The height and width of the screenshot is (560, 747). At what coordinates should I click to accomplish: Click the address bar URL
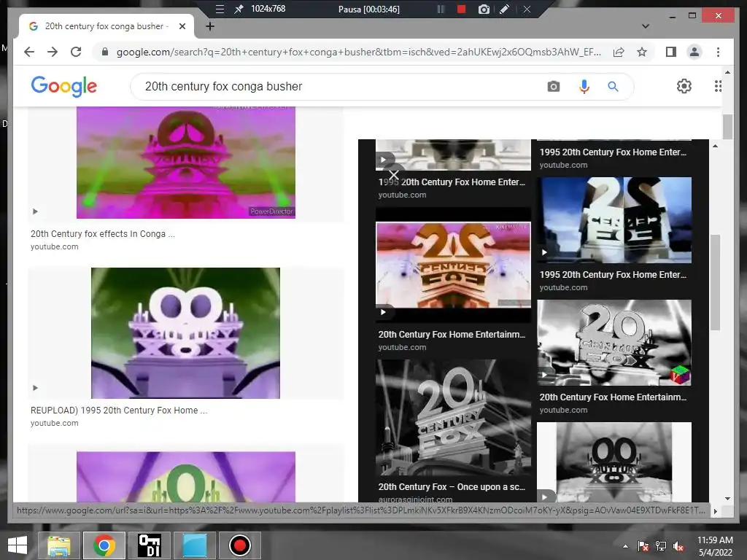pyautogui.click(x=358, y=52)
